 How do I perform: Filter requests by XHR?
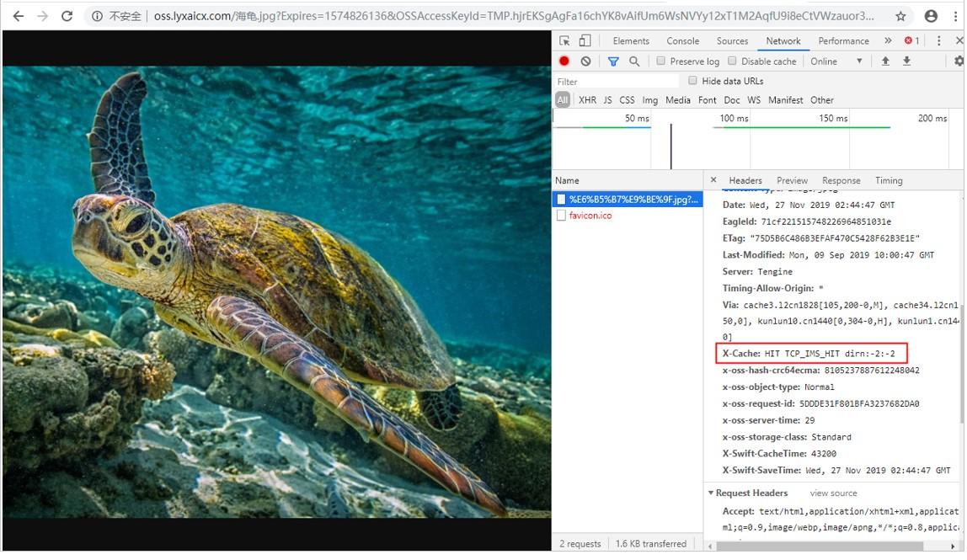[x=587, y=100]
